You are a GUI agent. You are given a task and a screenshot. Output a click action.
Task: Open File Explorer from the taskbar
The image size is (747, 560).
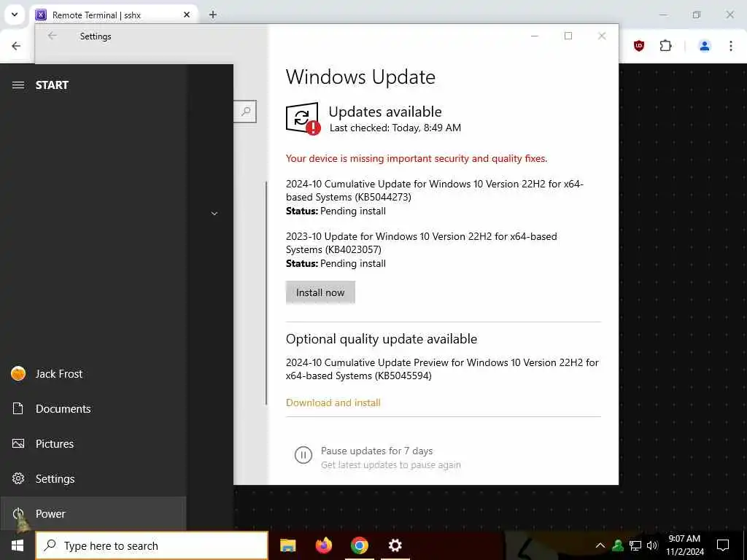[x=287, y=545]
